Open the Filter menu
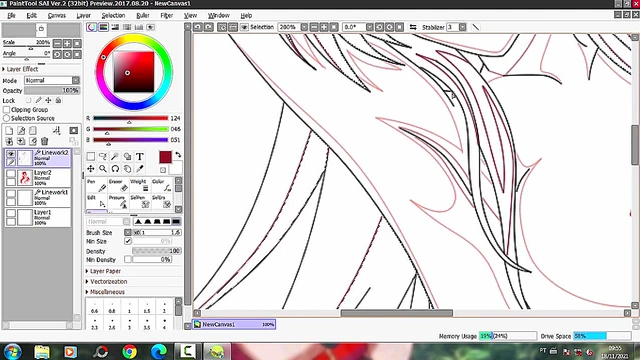This screenshot has width=640, height=360. tap(167, 15)
